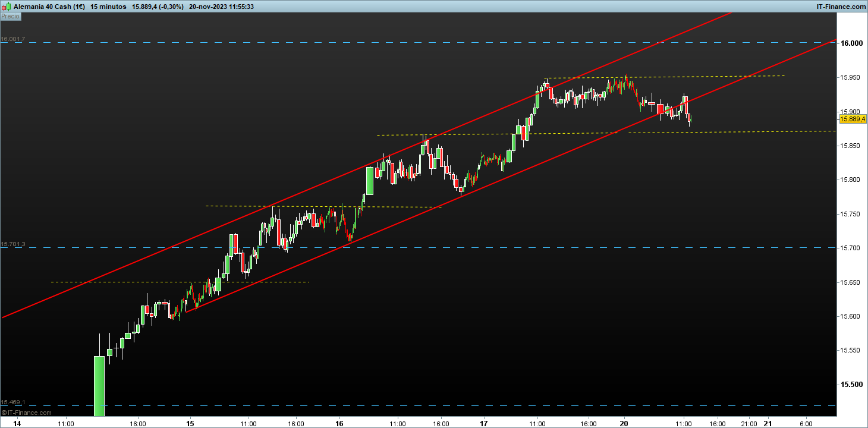Click the timestamp 20-nov-2023 11:55:33
Image resolution: width=868 pixels, height=428 pixels.
point(222,7)
